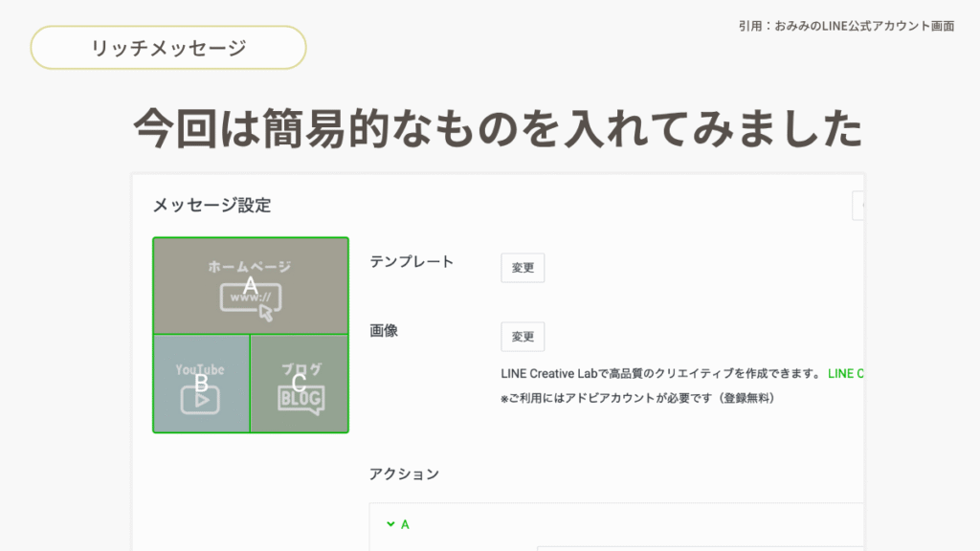
Task: Click the input field under action A
Action: 699,547
